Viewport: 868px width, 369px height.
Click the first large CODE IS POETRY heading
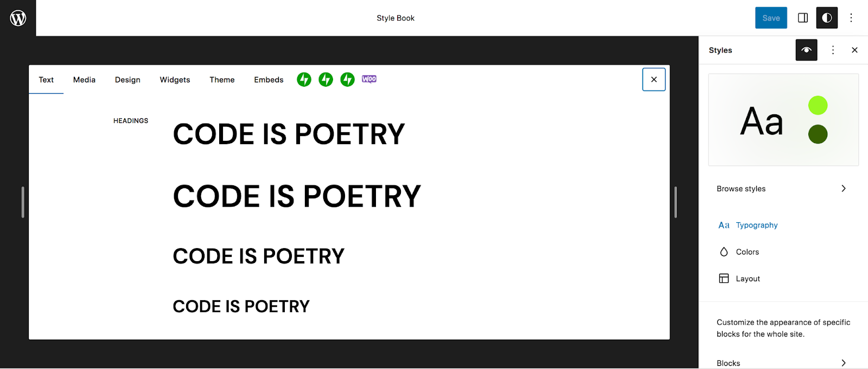coord(289,134)
